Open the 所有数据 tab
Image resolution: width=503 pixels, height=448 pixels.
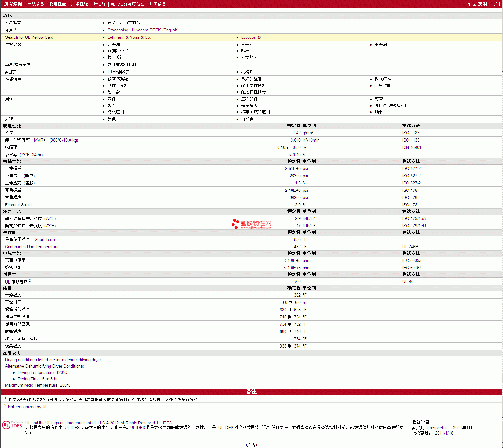[x=13, y=4]
